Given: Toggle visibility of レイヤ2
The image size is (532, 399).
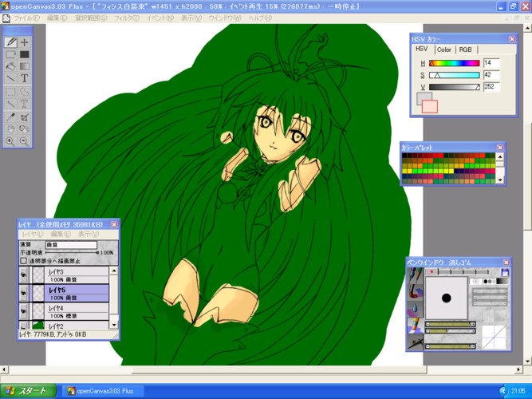Looking at the screenshot, I should pyautogui.click(x=23, y=326).
